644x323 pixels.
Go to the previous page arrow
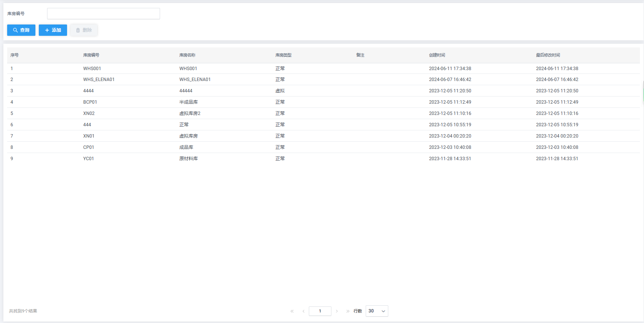coord(303,311)
